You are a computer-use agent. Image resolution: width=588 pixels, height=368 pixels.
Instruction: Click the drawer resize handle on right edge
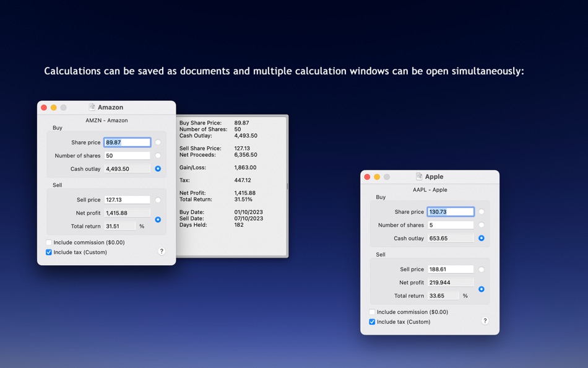[287, 186]
